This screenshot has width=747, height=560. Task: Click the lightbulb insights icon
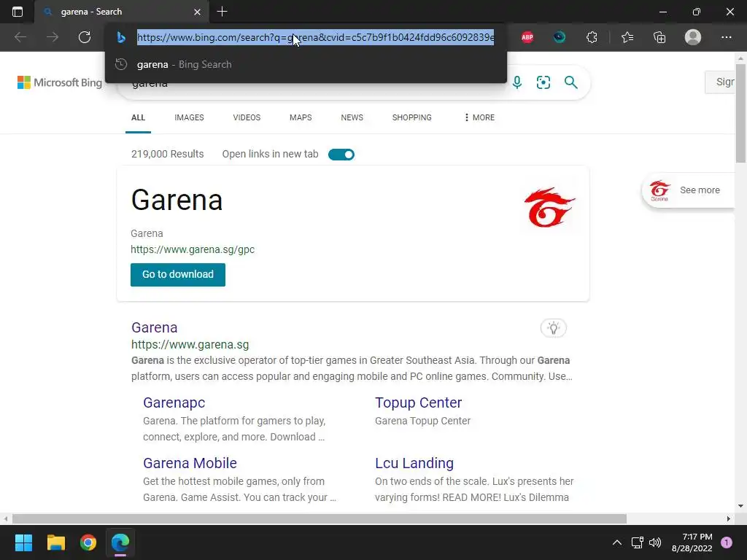(554, 328)
